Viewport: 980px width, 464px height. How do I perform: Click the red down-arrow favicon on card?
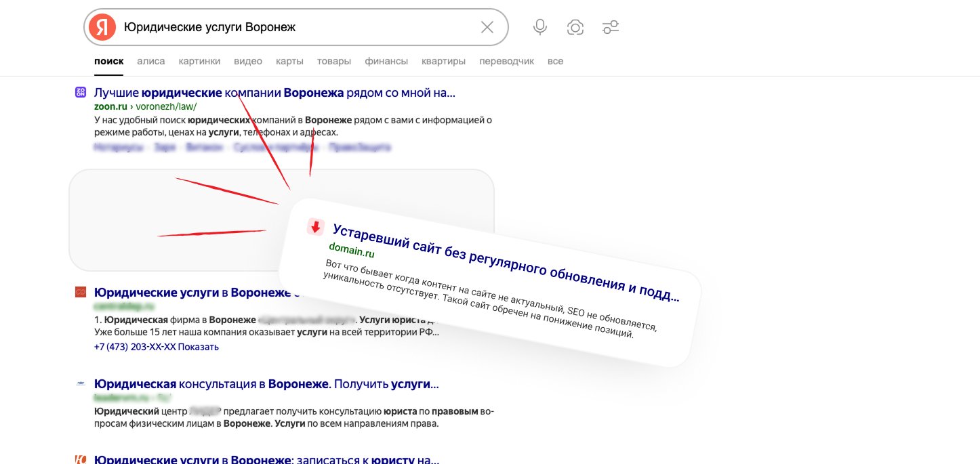[316, 227]
